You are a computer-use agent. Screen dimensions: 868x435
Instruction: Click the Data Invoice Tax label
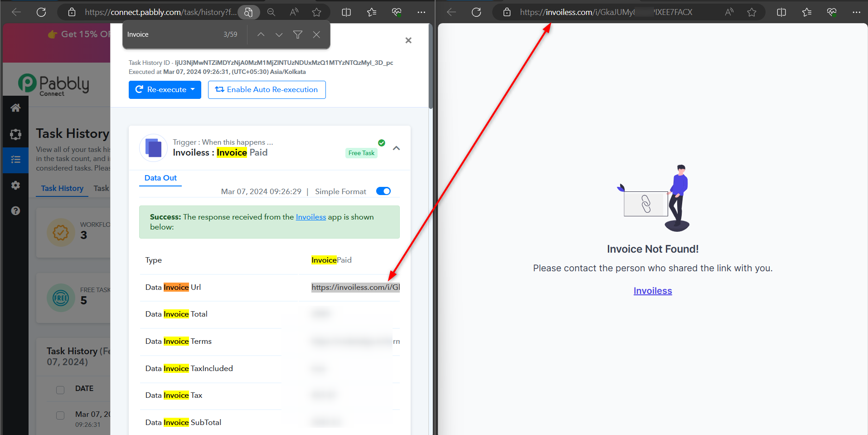(x=174, y=396)
